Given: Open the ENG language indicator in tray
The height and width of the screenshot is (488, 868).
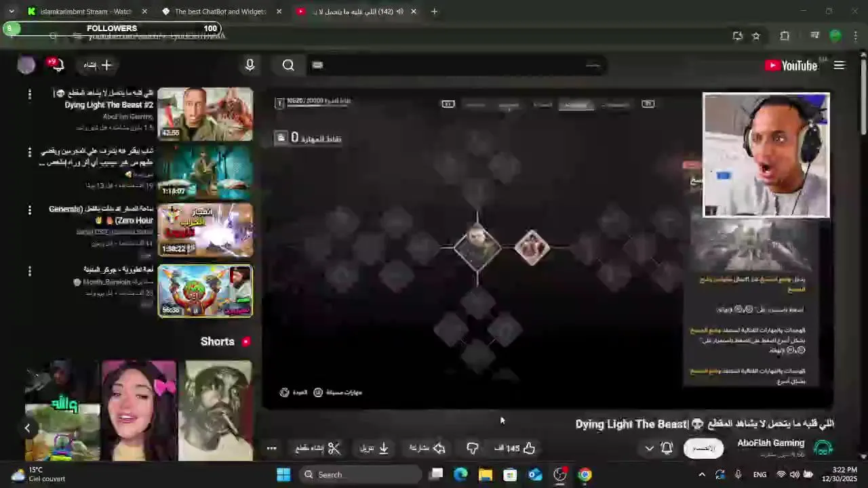Looking at the screenshot, I should (759, 474).
